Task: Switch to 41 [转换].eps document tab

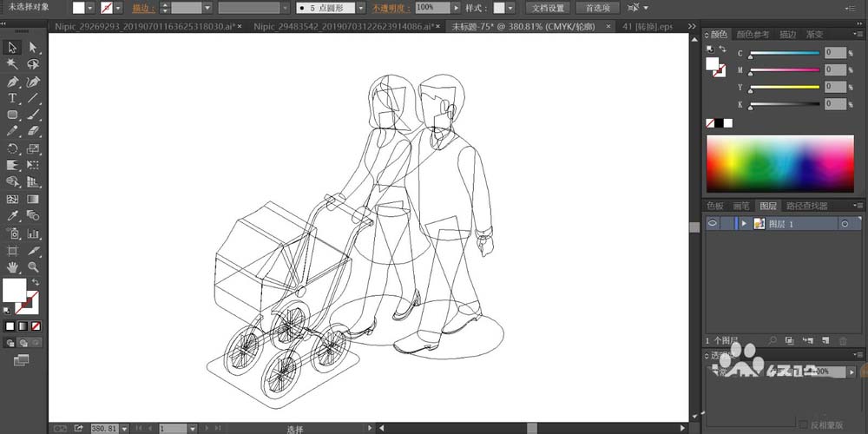Action: [648, 27]
